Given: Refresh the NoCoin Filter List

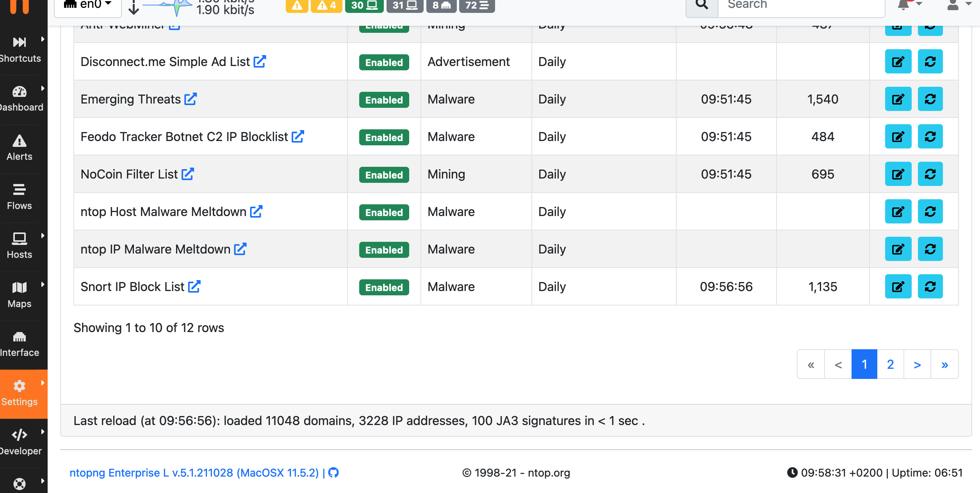Looking at the screenshot, I should tap(930, 174).
